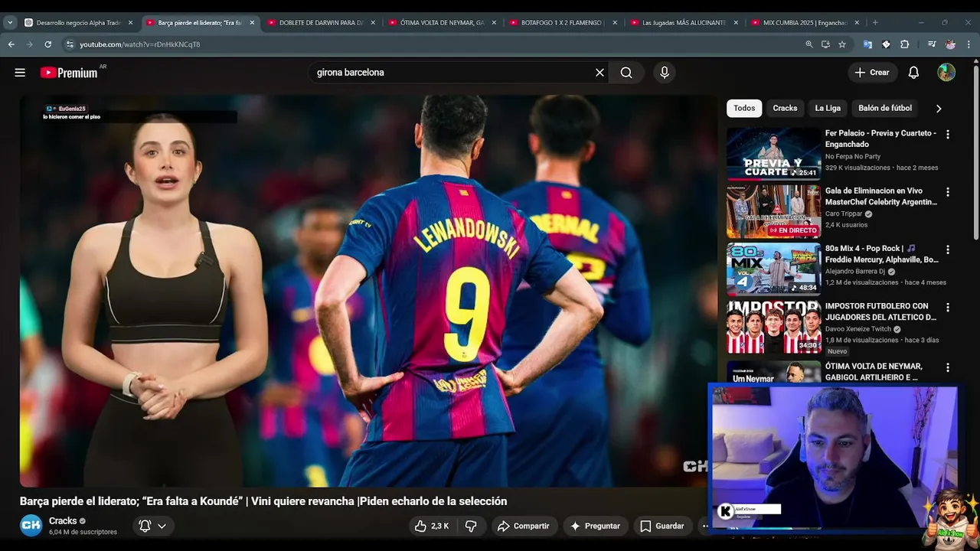Click the video title Barça pierde el liderato
Screen dimensions: 980x551
[263, 501]
